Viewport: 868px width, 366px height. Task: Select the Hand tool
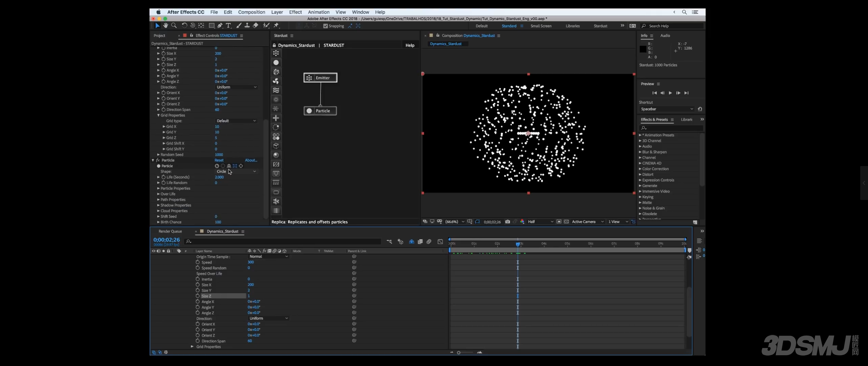[x=165, y=25]
